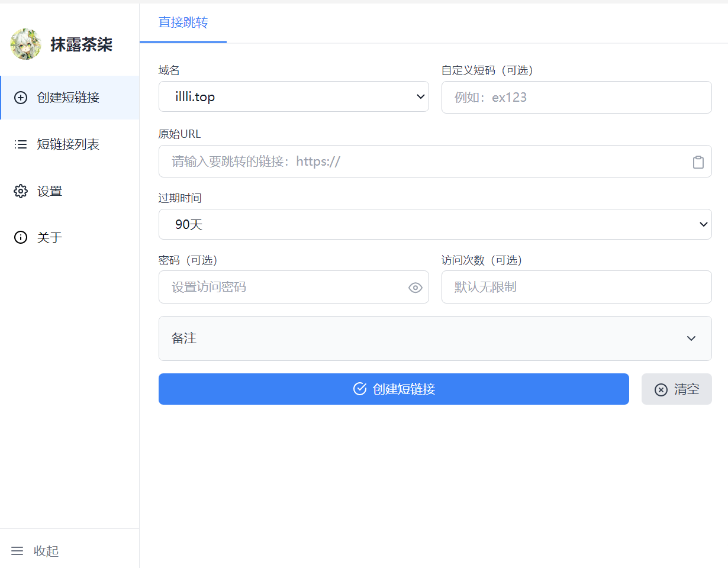
Task: Click the 自定义短码 input field
Action: point(576,98)
